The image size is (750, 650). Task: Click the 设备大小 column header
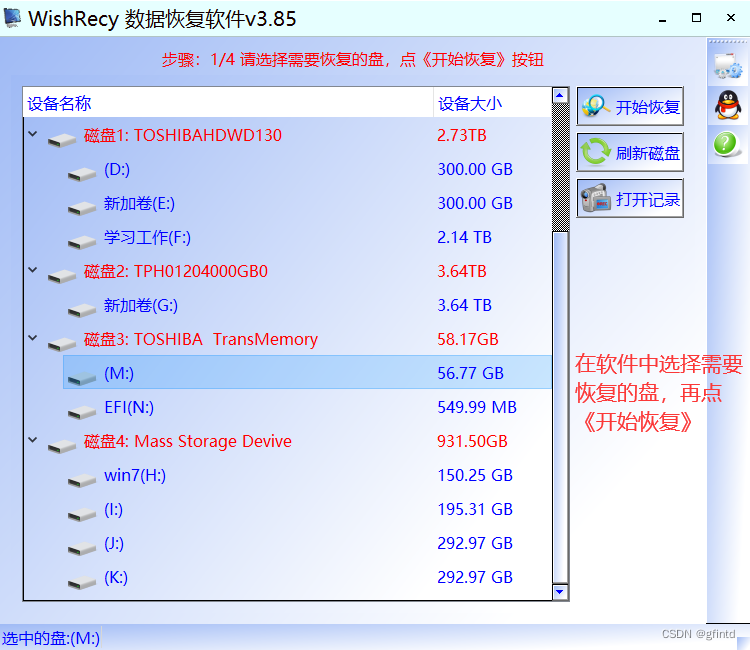[x=492, y=103]
